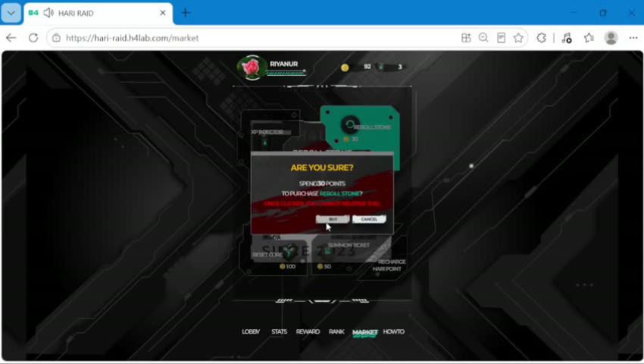Open browser extensions menu
644x364 pixels.
pos(541,38)
